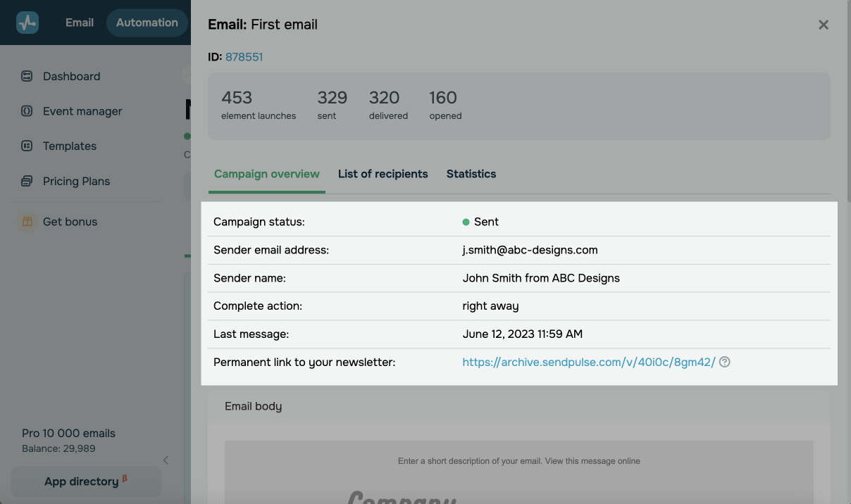Open the Dashboard icon in sidebar
Viewport: 851px width, 504px height.
(x=27, y=76)
